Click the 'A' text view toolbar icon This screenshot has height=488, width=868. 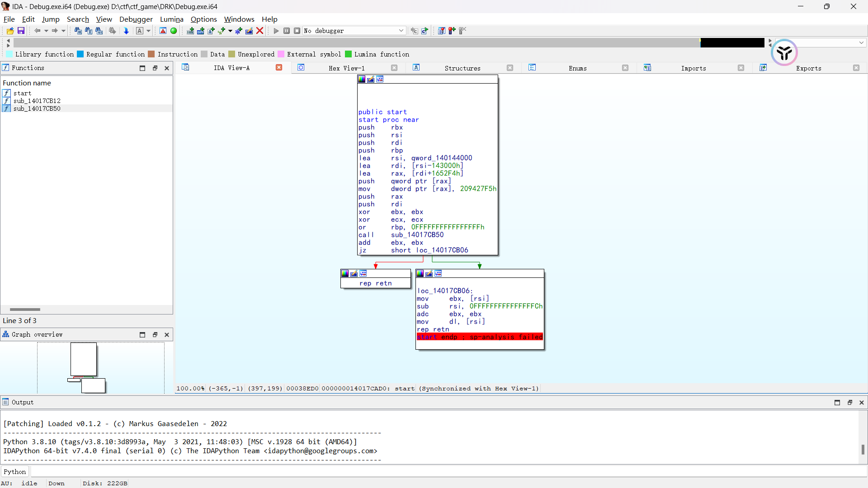pos(140,31)
